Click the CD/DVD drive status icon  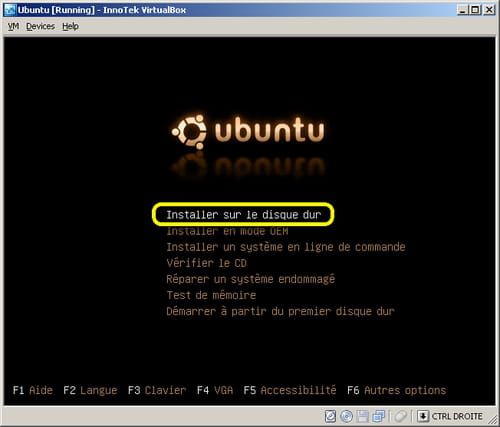[347, 416]
